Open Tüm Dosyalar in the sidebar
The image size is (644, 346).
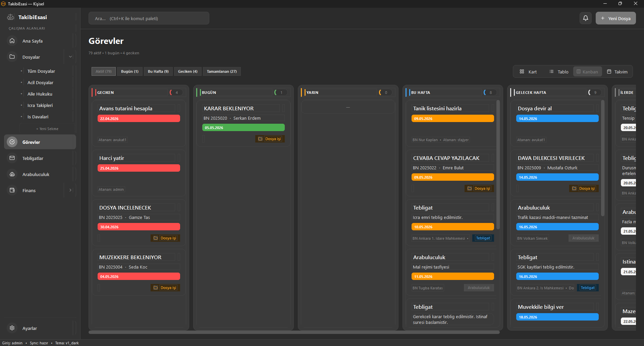click(x=41, y=71)
